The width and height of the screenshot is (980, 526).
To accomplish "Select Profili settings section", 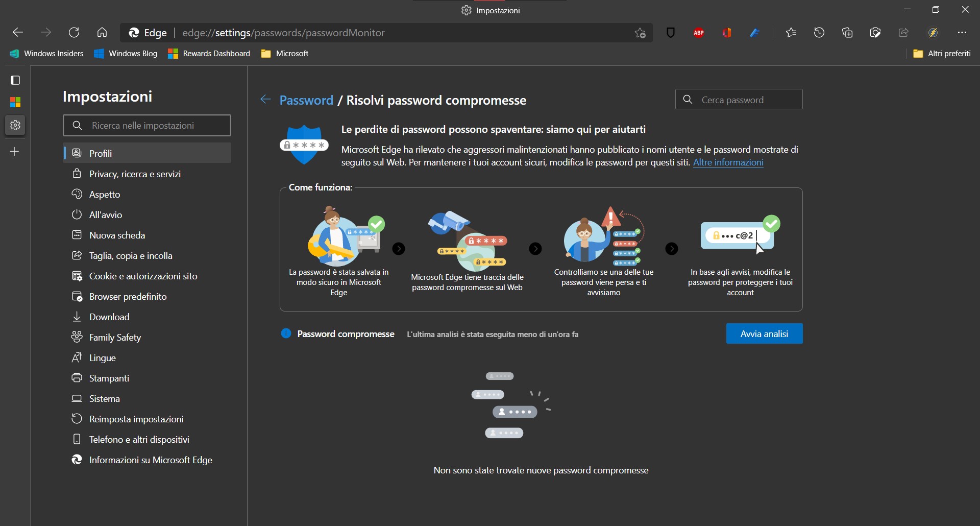I will [147, 153].
